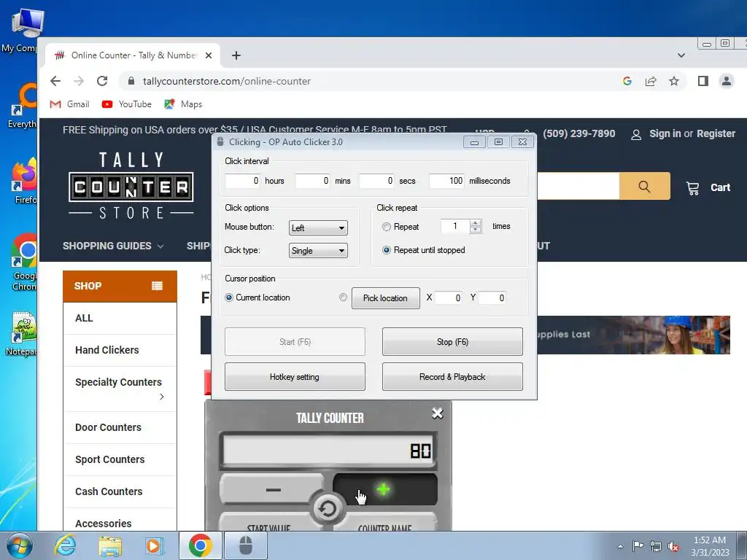Image resolution: width=747 pixels, height=560 pixels.
Task: Click Windows Start button
Action: click(x=19, y=545)
